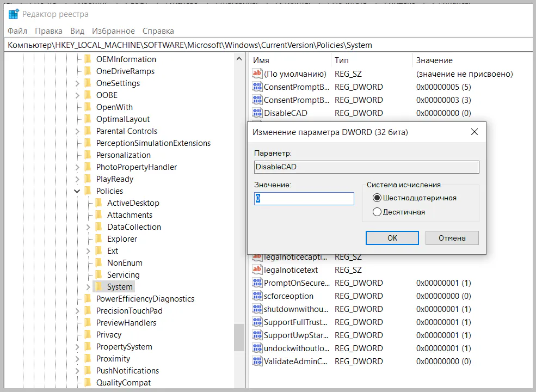Select the Десятичная radio button

(x=377, y=212)
